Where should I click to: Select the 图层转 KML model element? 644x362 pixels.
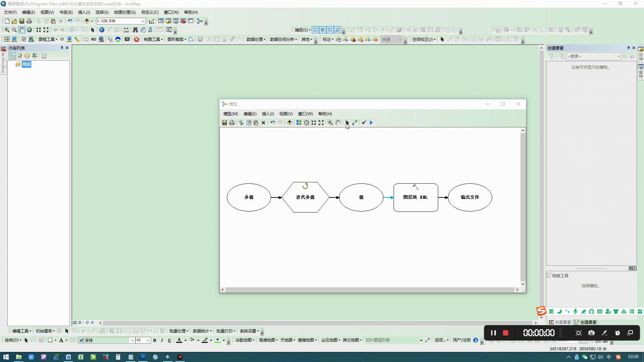tap(416, 197)
